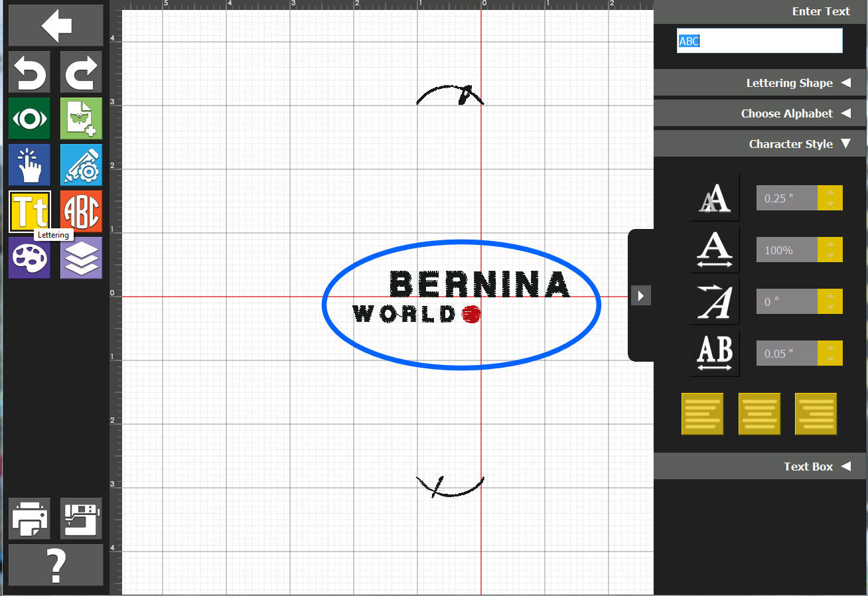This screenshot has width=868, height=596.
Task: Select the Tt Lettering tool
Action: tap(29, 212)
